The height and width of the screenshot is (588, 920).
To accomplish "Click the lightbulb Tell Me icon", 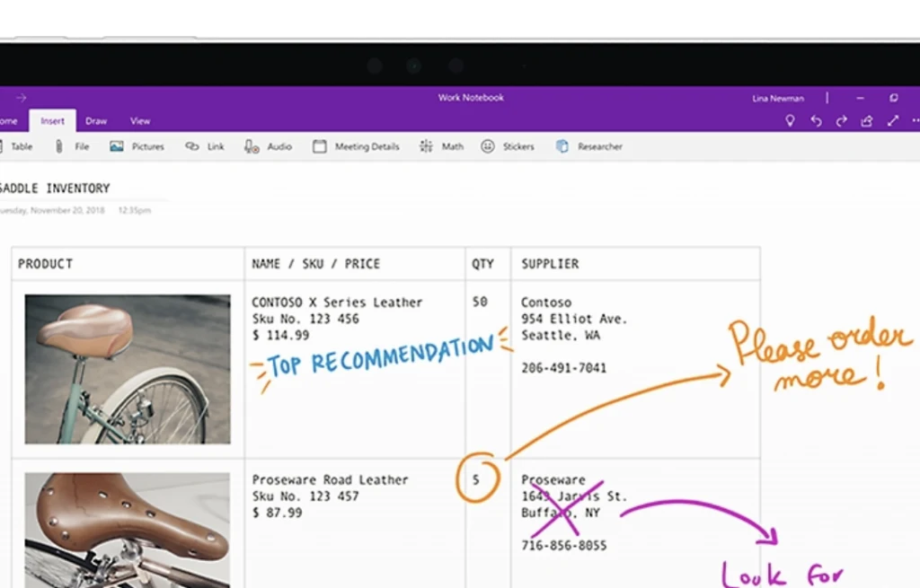I will (x=790, y=121).
